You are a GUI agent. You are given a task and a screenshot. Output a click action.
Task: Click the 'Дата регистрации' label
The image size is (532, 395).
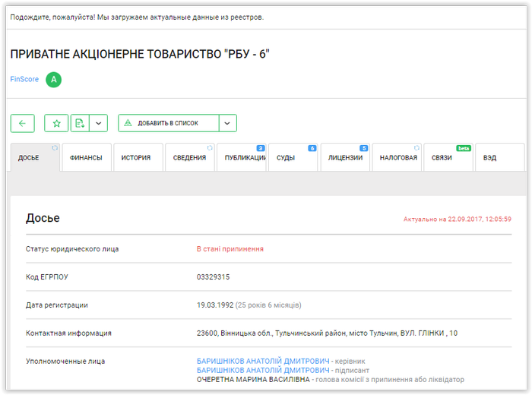(x=57, y=305)
